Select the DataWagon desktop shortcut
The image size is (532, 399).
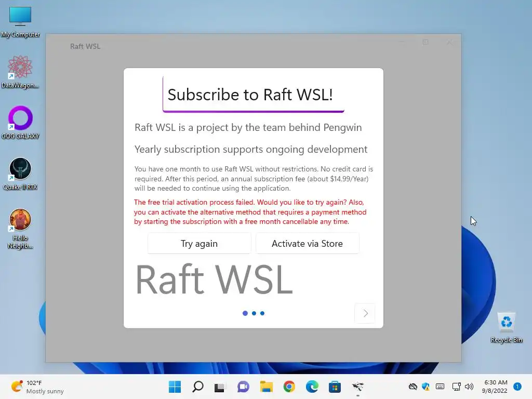[x=20, y=72]
